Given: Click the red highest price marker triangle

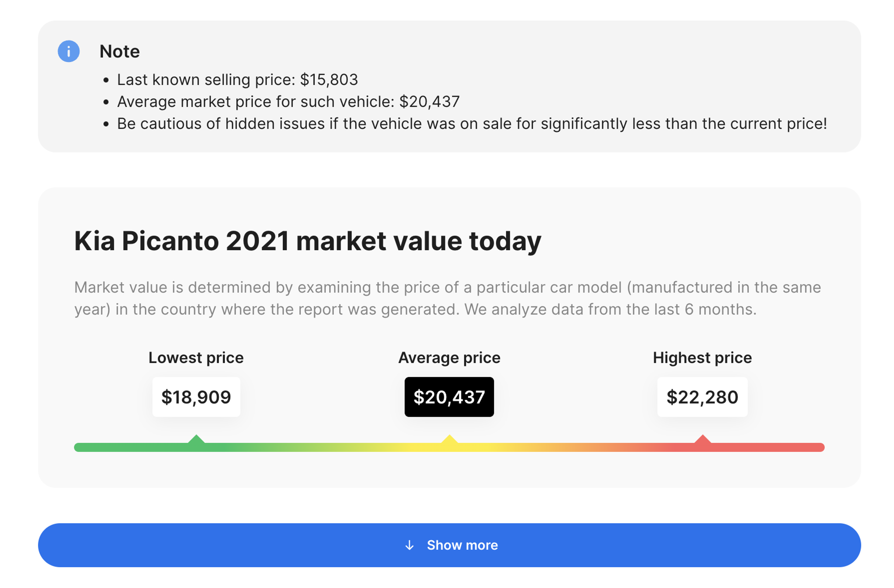Looking at the screenshot, I should point(702,439).
